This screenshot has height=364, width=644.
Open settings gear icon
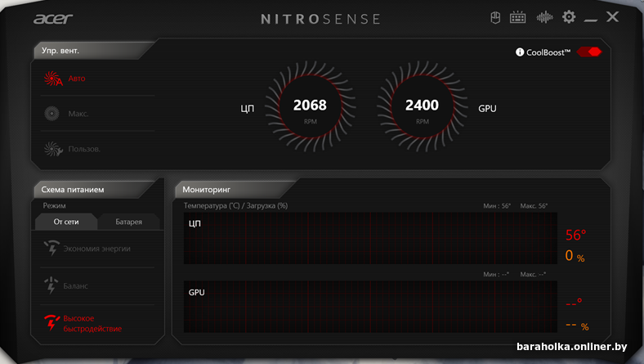click(569, 17)
